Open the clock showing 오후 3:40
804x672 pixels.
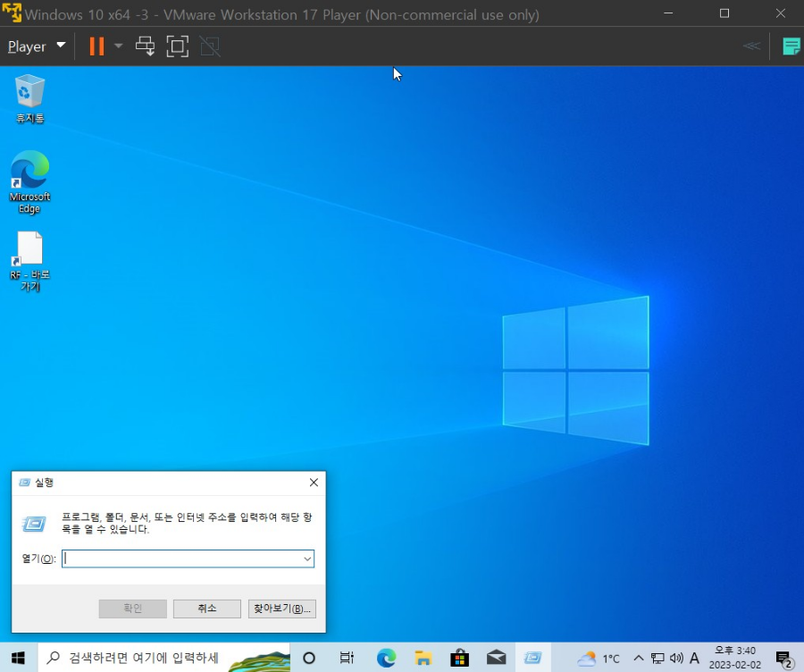735,658
